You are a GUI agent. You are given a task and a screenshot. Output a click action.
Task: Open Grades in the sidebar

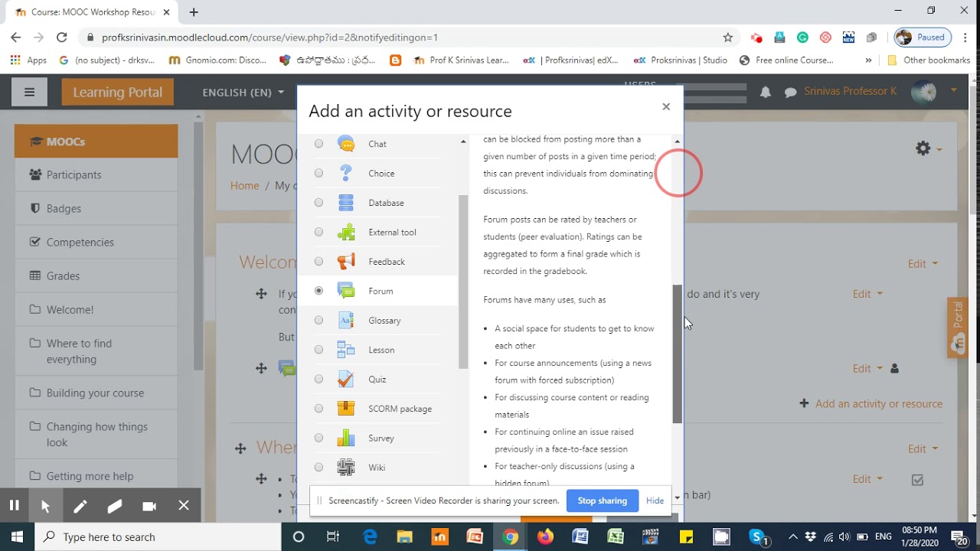click(x=96, y=275)
